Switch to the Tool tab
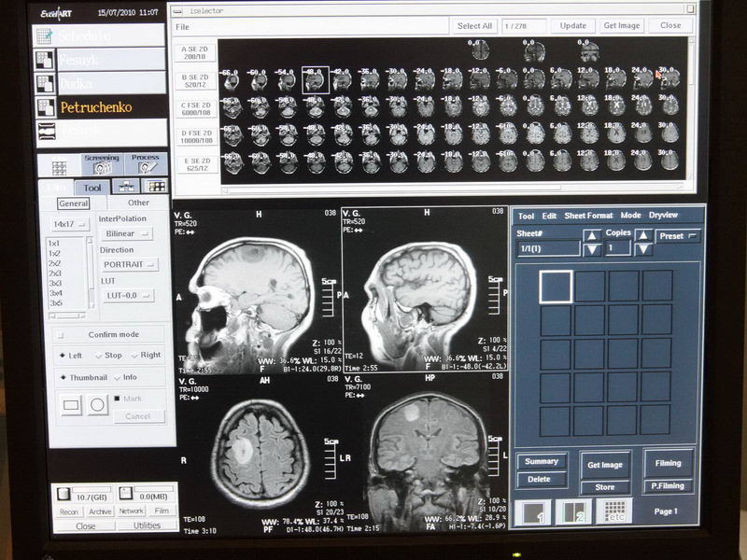Screen dimensions: 747x560 click(92, 188)
